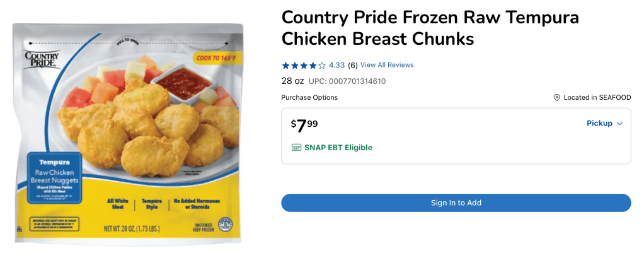The width and height of the screenshot is (644, 255).
Task: Click the green EBT card icon
Action: (296, 148)
